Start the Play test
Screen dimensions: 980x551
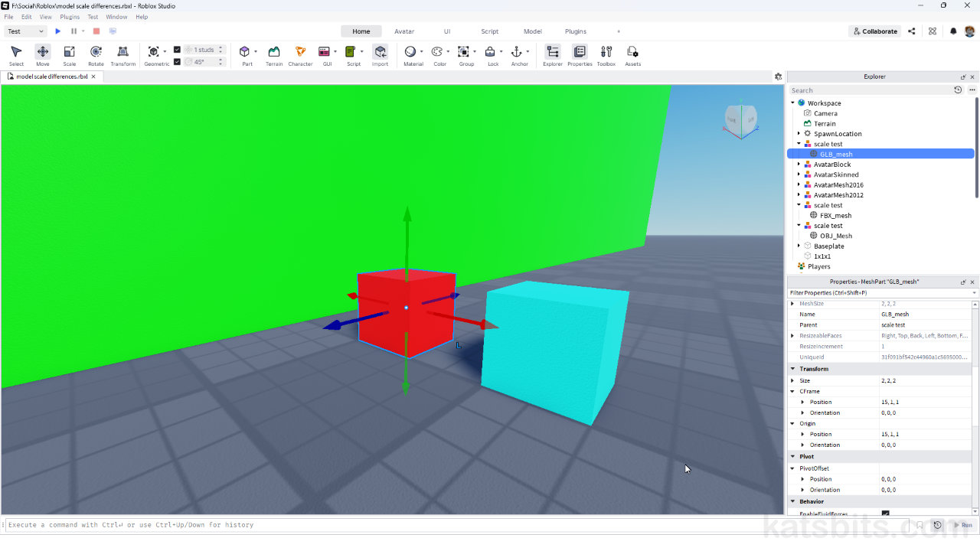[57, 31]
